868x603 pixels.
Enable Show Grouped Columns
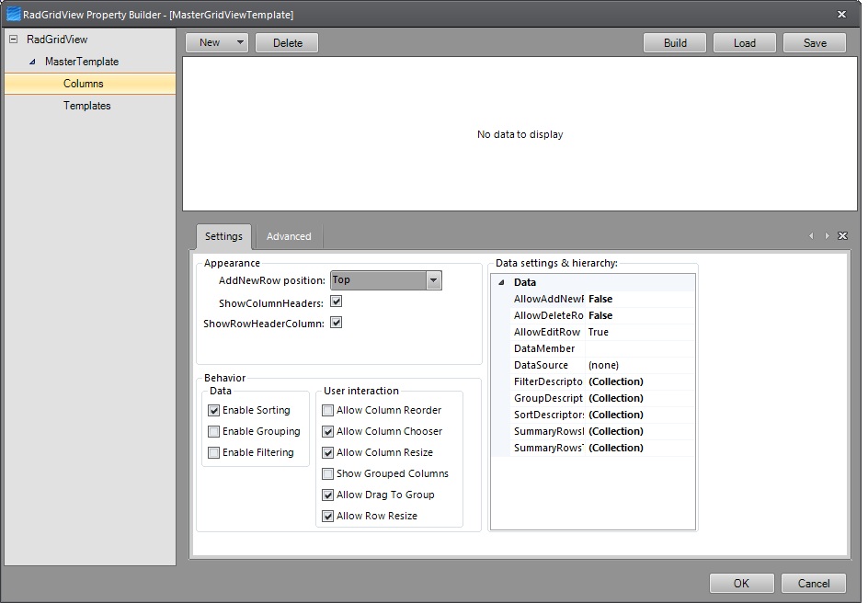[327, 474]
